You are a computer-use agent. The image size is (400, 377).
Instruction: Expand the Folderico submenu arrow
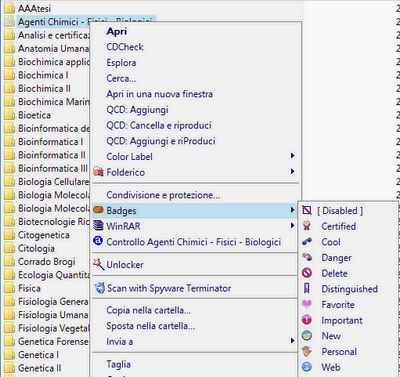292,171
